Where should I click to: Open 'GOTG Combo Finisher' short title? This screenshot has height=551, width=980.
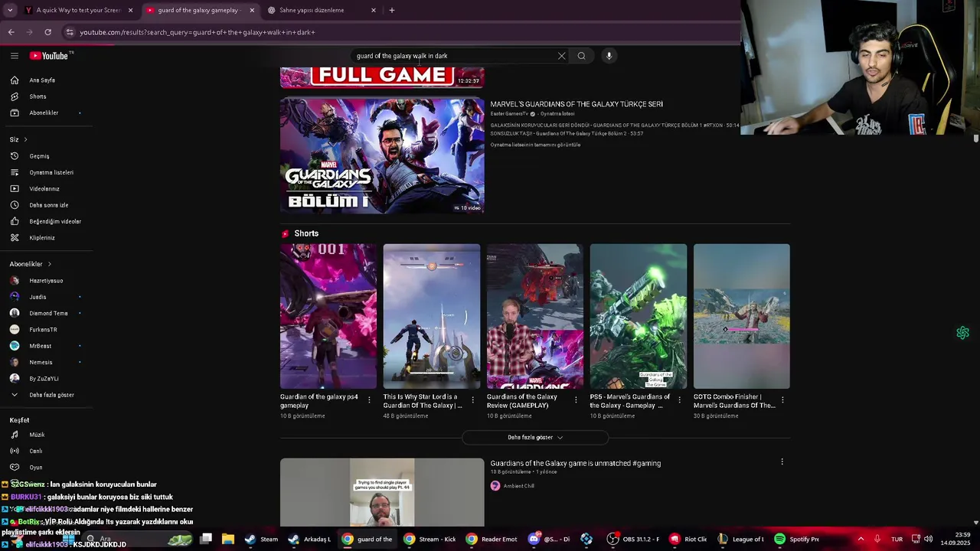(734, 401)
